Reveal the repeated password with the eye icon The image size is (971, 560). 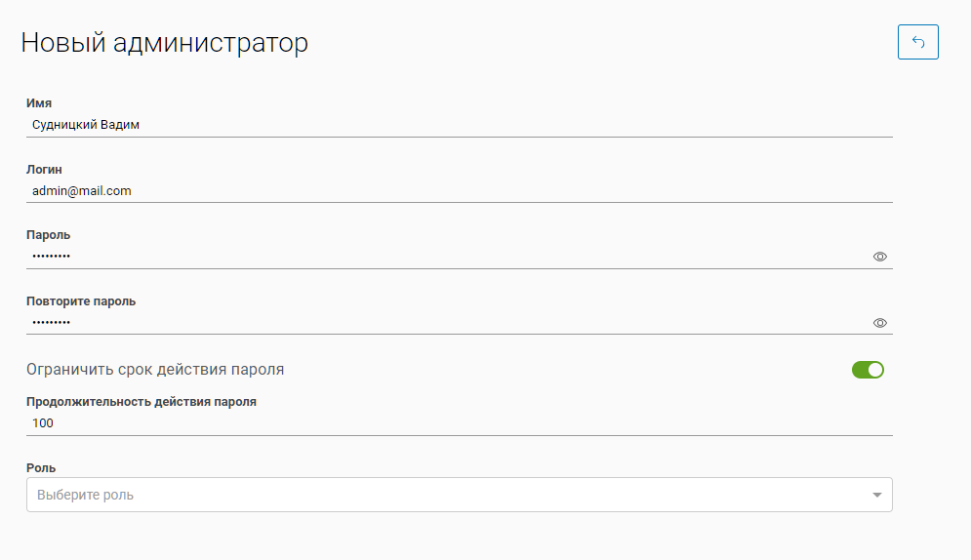[879, 323]
